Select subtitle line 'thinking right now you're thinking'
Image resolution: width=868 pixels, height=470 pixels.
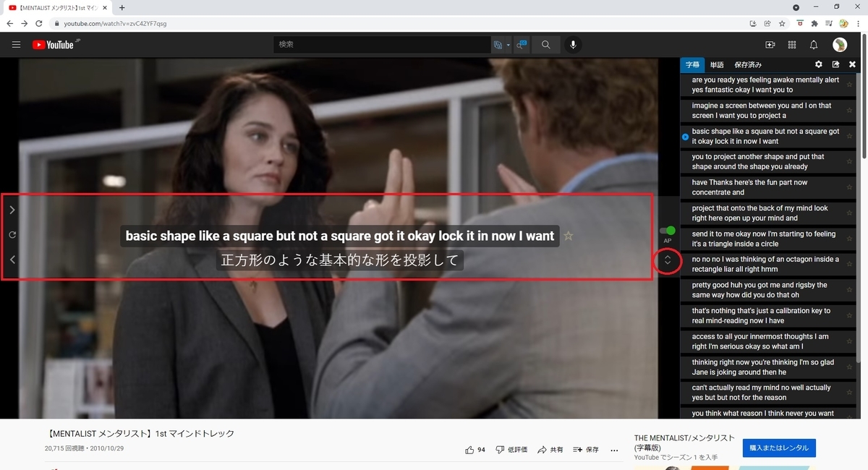point(767,367)
